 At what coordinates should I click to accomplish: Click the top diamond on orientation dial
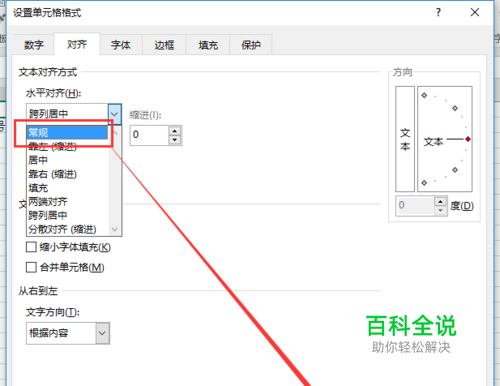click(x=424, y=95)
